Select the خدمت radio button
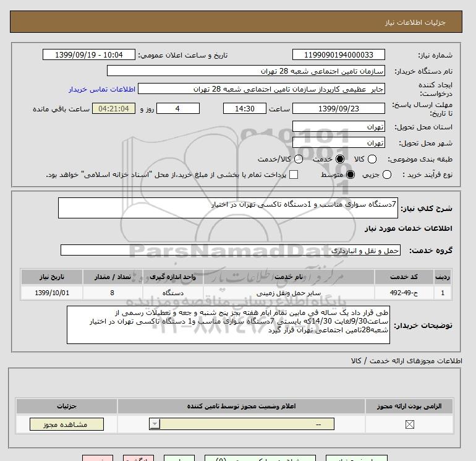The height and width of the screenshot is (461, 476). pos(340,159)
